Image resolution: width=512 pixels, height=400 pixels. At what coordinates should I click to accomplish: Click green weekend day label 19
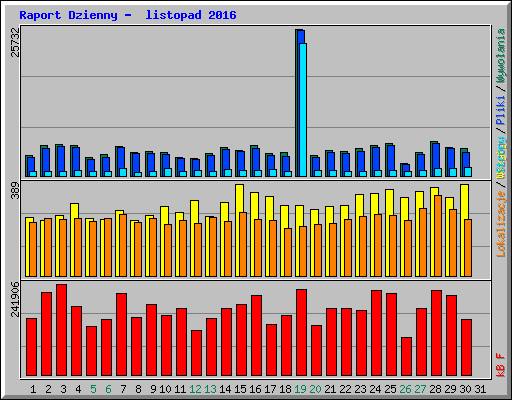[300, 389]
